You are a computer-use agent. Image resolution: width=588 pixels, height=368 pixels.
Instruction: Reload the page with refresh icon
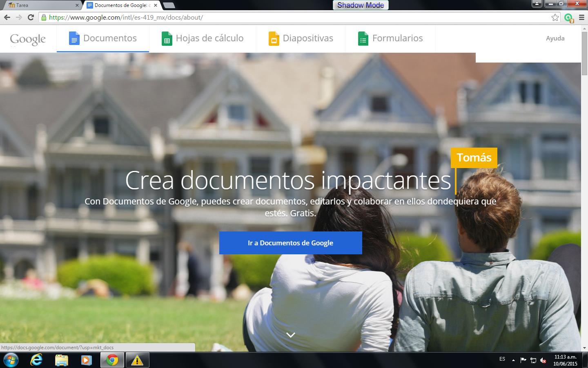(x=31, y=17)
